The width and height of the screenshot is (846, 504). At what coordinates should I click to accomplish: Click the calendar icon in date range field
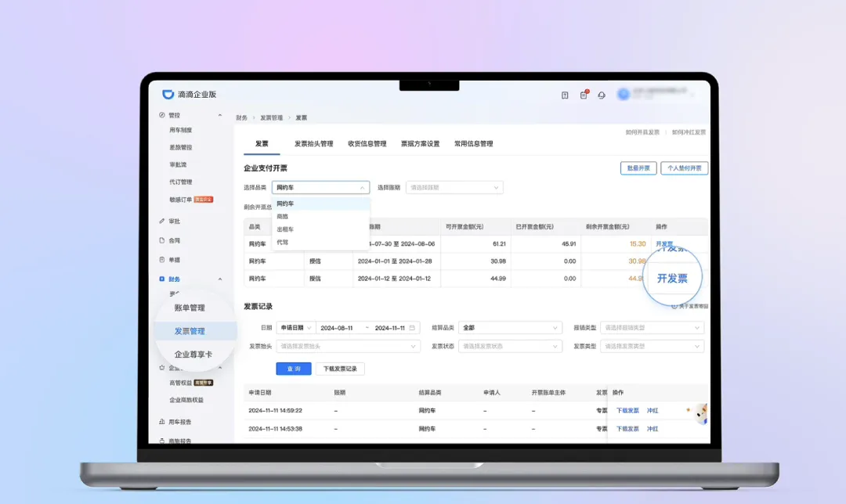click(x=412, y=328)
